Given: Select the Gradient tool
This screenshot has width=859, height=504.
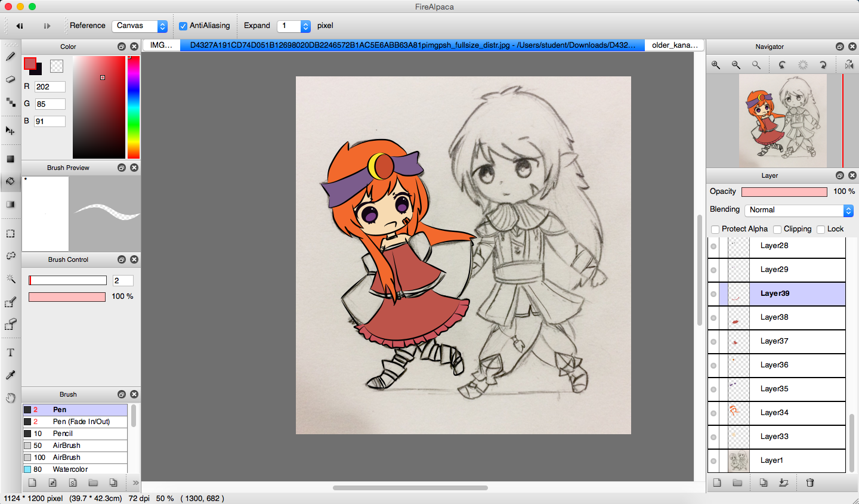Looking at the screenshot, I should point(10,204).
